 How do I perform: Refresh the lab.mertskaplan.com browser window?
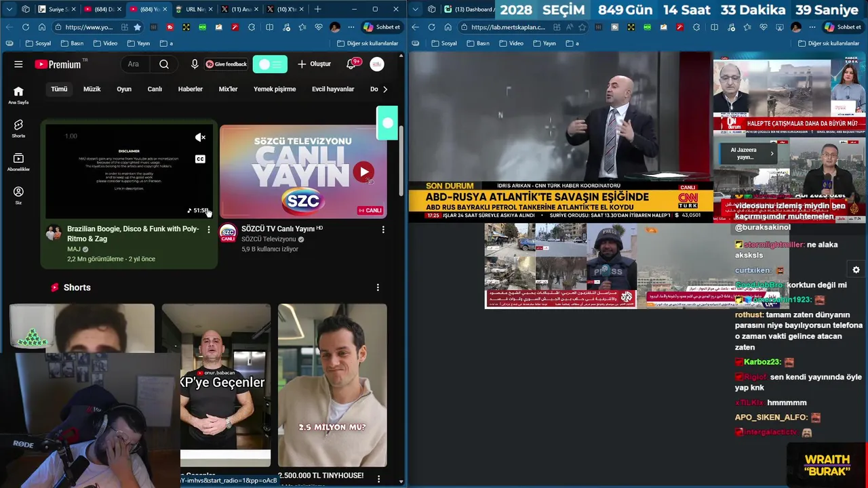[x=431, y=27]
